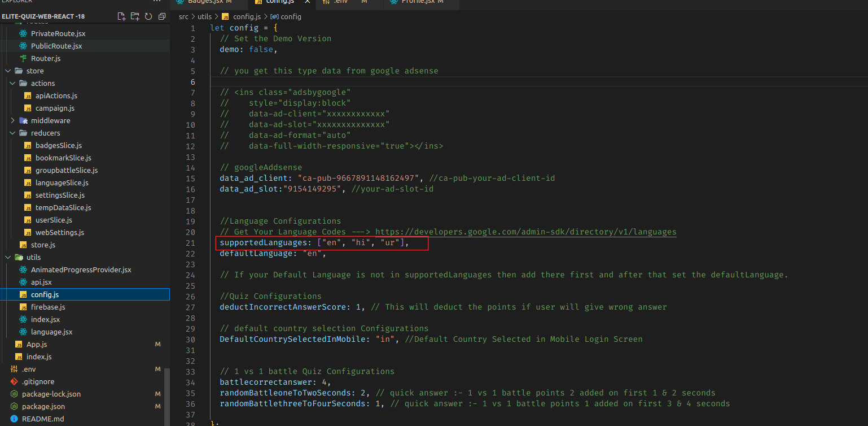Click the info icon beside README.md
Screen dimensions: 868x426
tap(14, 419)
